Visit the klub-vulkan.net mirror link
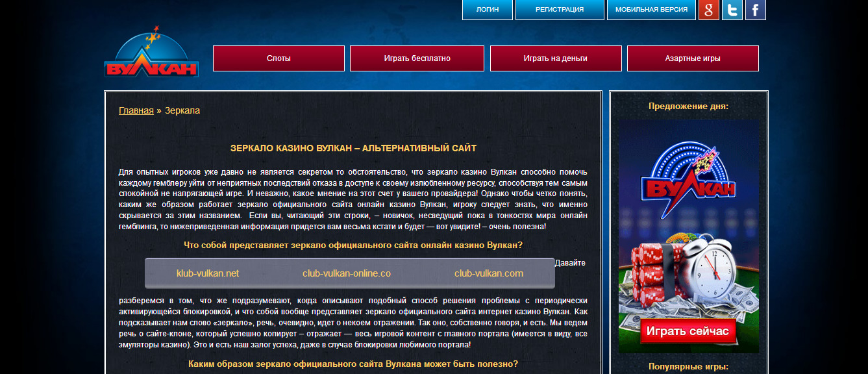Viewport: 868px width, 374px height. click(208, 273)
